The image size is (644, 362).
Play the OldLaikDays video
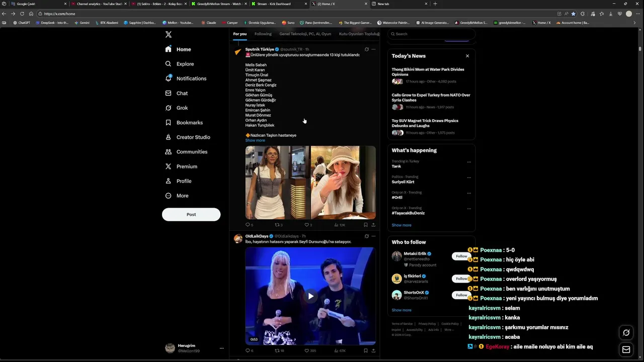click(310, 296)
